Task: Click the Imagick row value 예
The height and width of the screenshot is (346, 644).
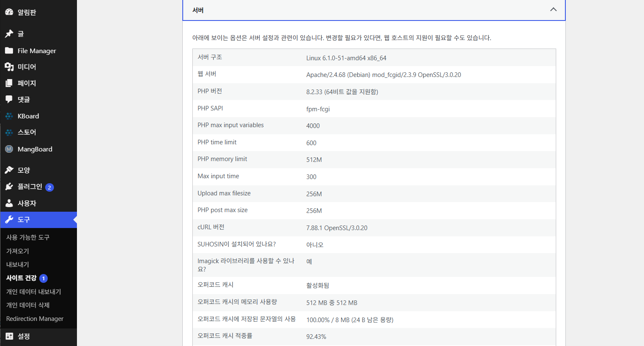Action: pos(309,261)
